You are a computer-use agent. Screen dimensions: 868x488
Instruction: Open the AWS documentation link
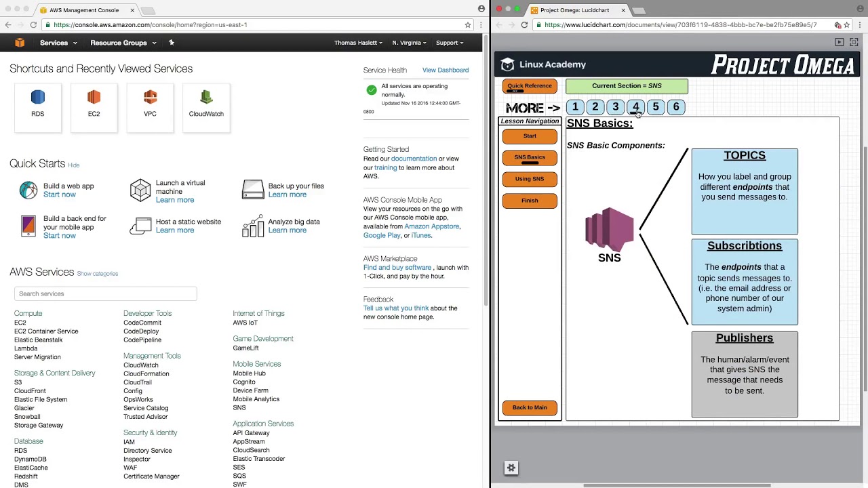[414, 159]
